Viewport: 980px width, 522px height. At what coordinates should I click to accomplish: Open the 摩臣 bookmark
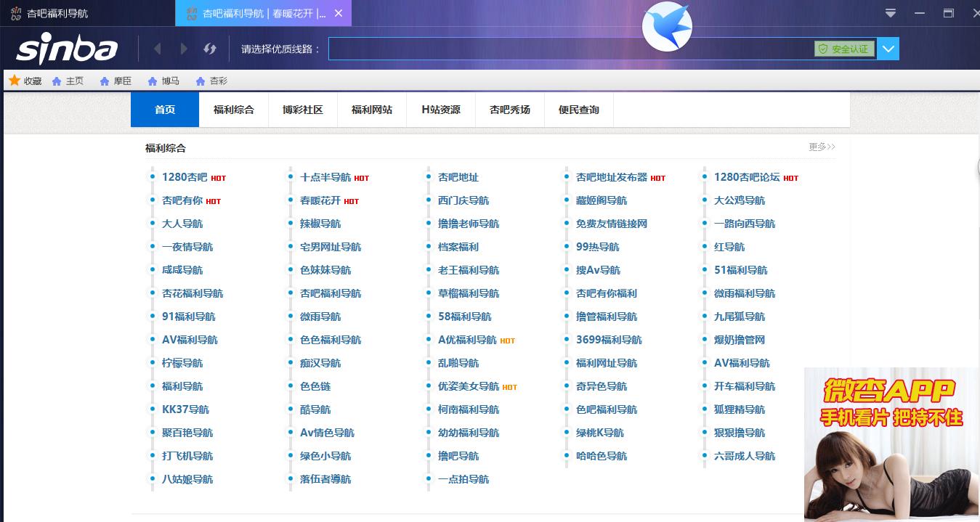pyautogui.click(x=116, y=81)
